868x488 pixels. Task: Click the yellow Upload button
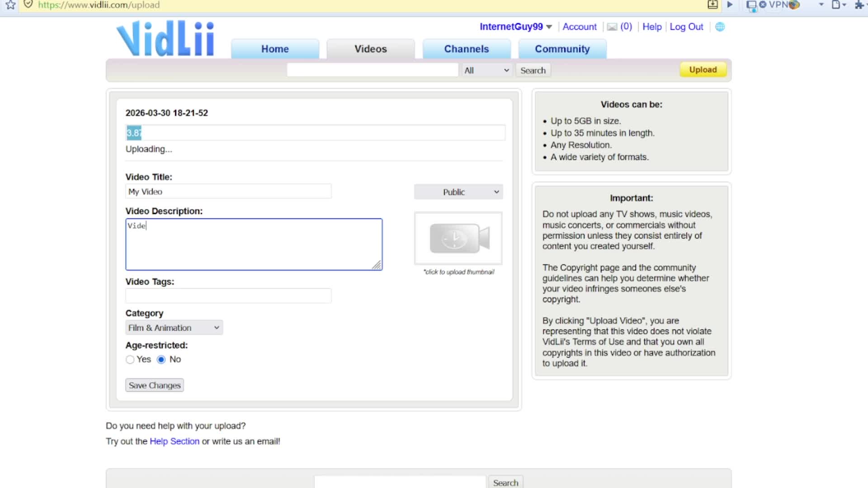(x=703, y=70)
